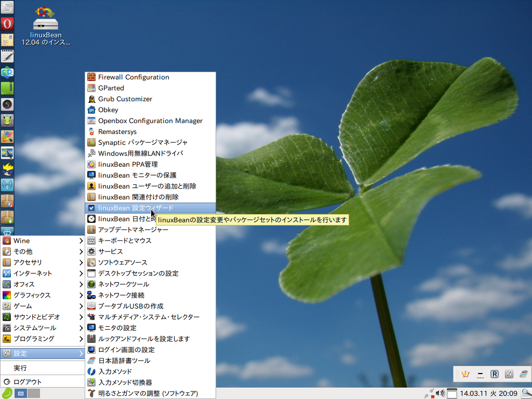Open Windows用無線LANドライバ
This screenshot has height=399, width=532.
click(150, 153)
